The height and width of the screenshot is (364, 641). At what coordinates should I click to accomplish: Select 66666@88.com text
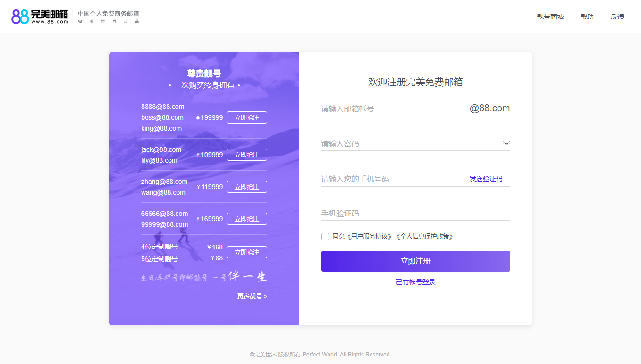click(x=165, y=214)
